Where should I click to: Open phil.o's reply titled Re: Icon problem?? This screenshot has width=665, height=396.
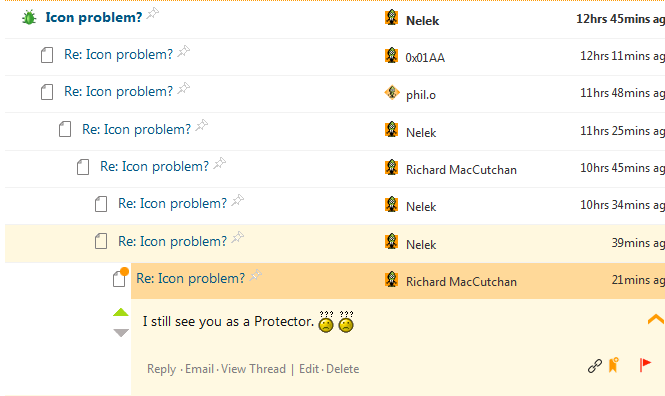(118, 92)
